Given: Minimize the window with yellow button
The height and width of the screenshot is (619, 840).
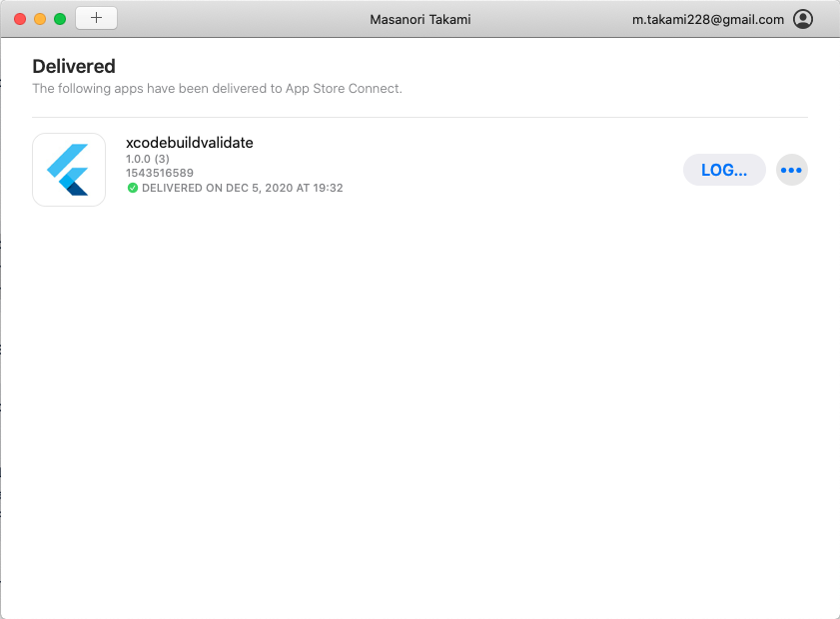Looking at the screenshot, I should 40,19.
